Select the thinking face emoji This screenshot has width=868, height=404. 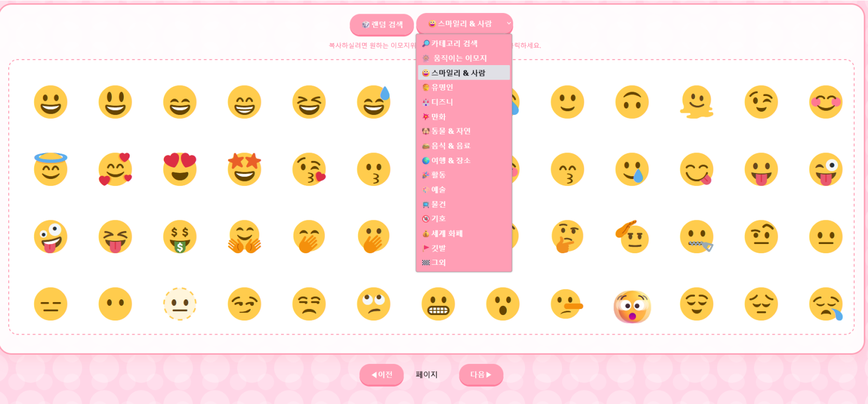pyautogui.click(x=567, y=237)
